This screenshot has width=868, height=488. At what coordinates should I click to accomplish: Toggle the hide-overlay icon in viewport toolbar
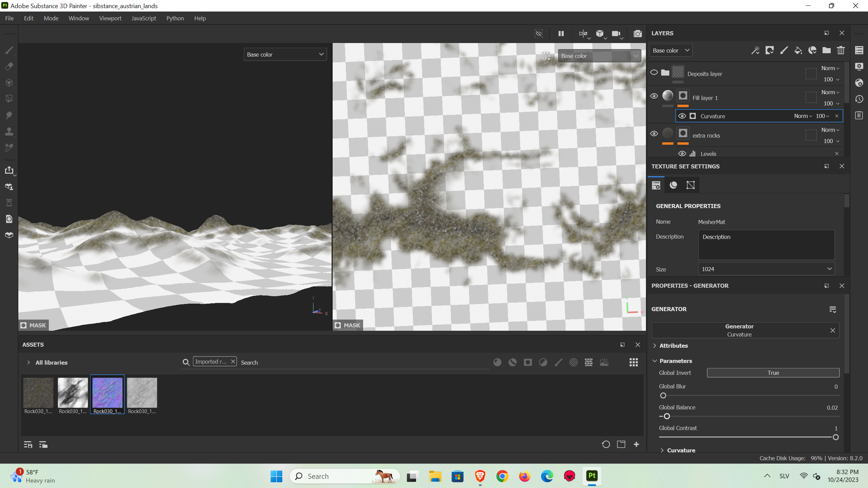click(539, 34)
